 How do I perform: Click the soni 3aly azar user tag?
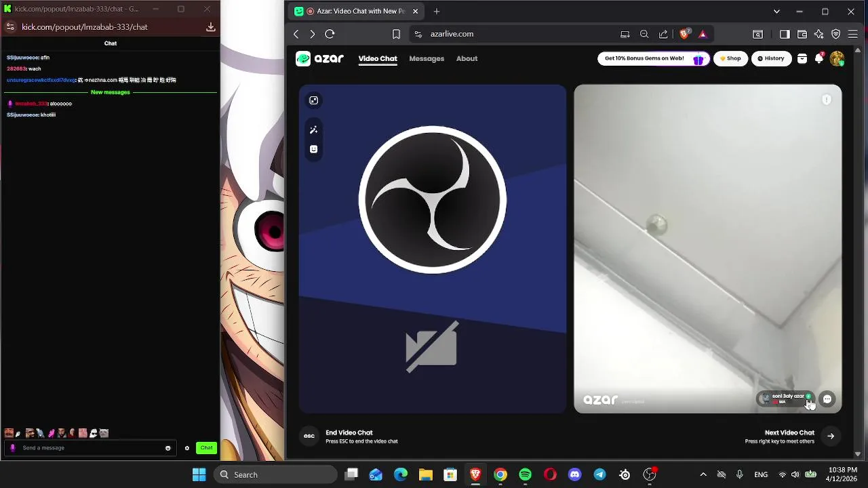785,399
